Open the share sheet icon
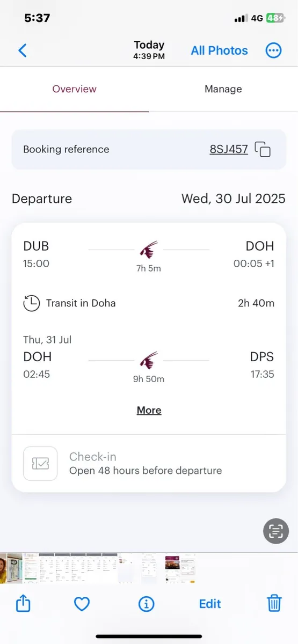This screenshot has height=644, width=298. 23,604
